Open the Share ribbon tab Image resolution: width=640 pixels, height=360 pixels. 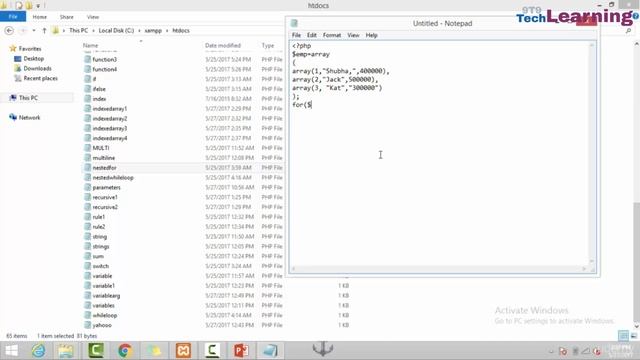click(67, 17)
